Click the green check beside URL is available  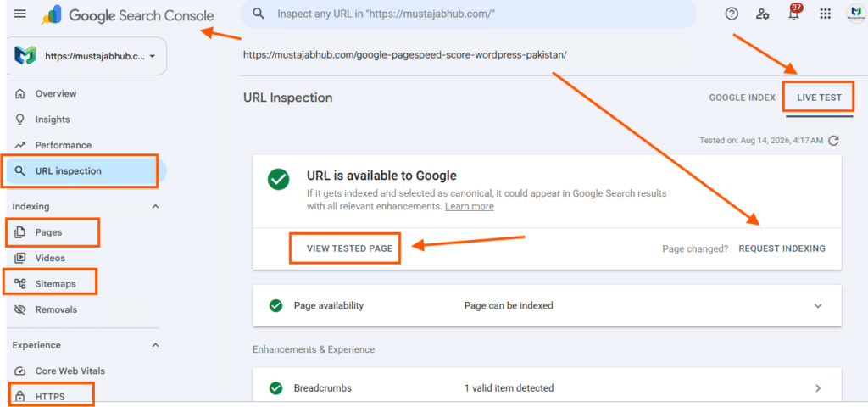(278, 180)
